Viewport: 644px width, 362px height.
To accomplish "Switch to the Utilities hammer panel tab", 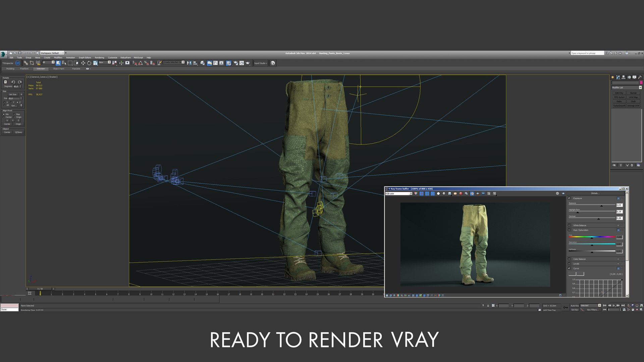I will click(640, 77).
